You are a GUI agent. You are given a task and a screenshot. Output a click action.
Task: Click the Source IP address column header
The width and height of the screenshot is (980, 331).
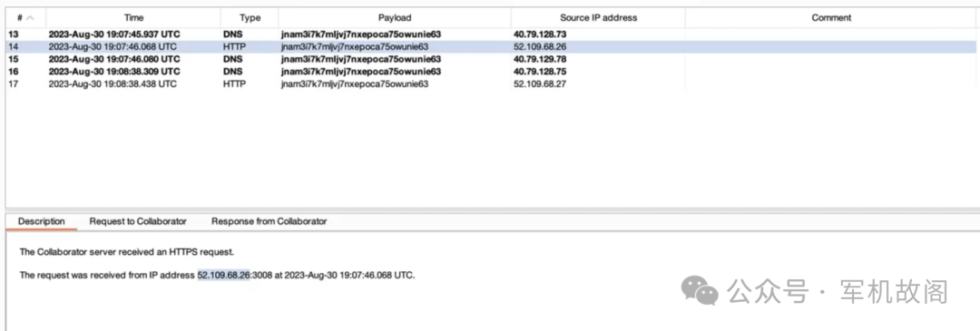(598, 17)
